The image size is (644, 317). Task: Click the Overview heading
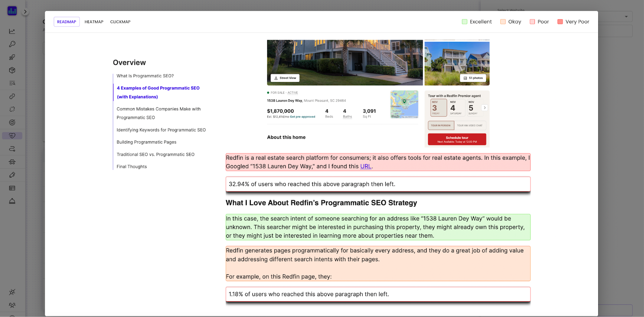[x=129, y=63]
